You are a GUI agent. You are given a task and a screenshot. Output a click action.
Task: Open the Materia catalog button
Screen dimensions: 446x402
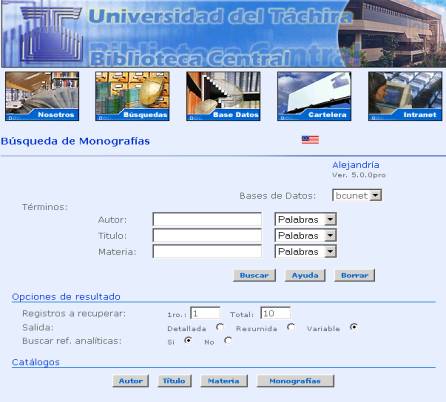(224, 381)
